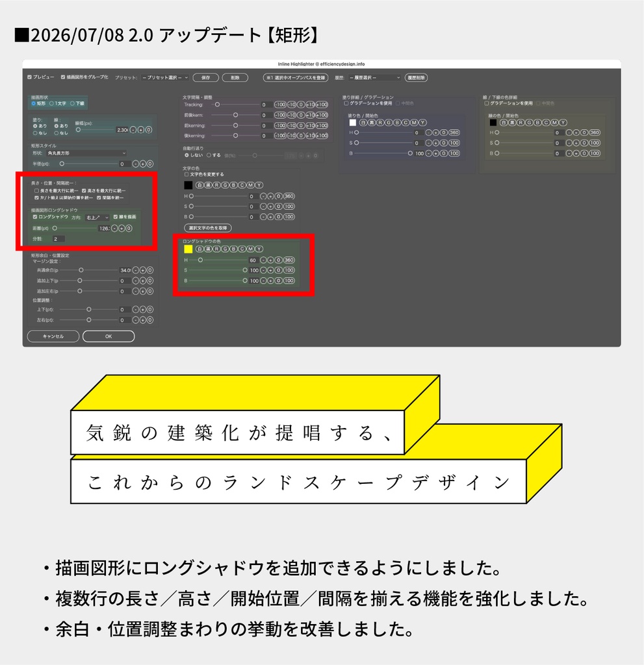Screen dimensions: 644x665
Task: Click the plus stepper for ロングシャドウ S
Action: click(270, 270)
